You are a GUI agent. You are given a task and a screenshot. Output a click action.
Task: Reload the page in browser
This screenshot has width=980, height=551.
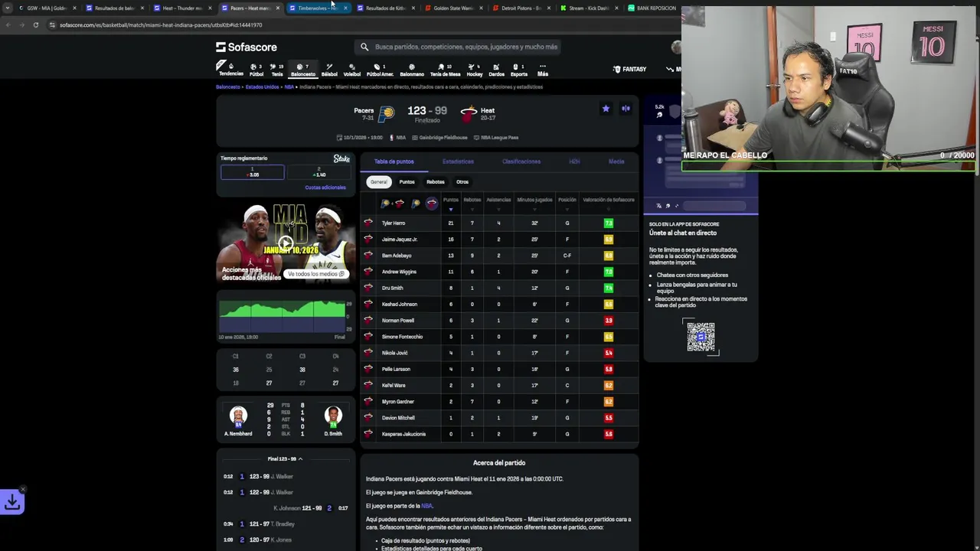[x=35, y=24]
